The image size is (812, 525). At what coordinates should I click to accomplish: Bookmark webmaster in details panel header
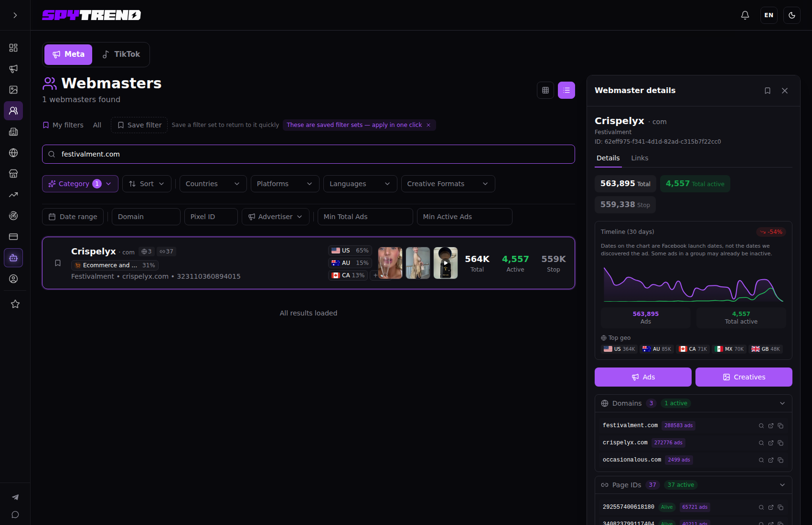click(x=768, y=91)
